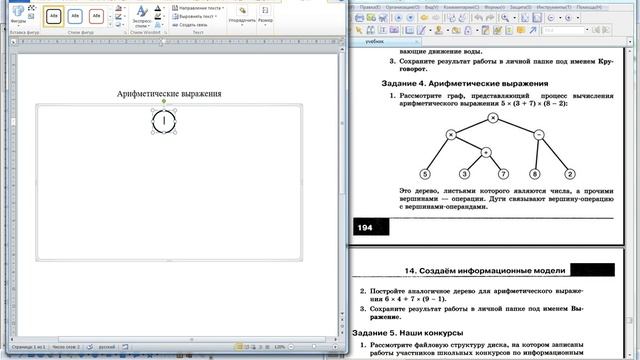Click the padlock security icon
640x360 pixels.
tap(468, 30)
